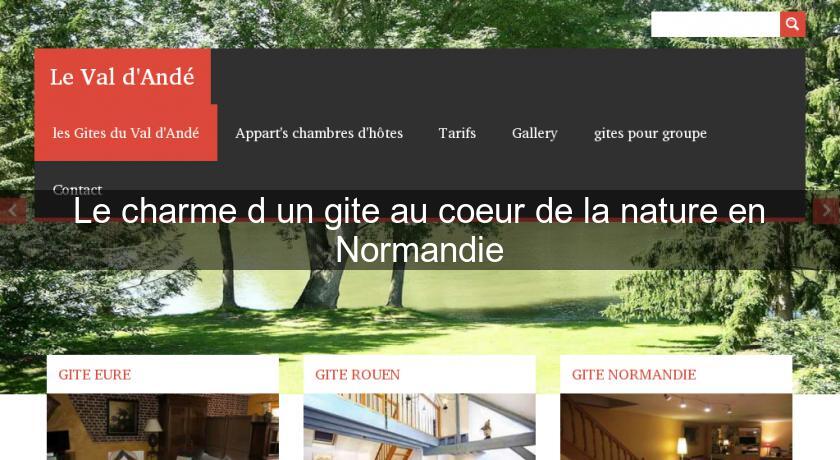The height and width of the screenshot is (460, 840).
Task: Open the Le Val d'Andé logo link
Action: click(122, 77)
